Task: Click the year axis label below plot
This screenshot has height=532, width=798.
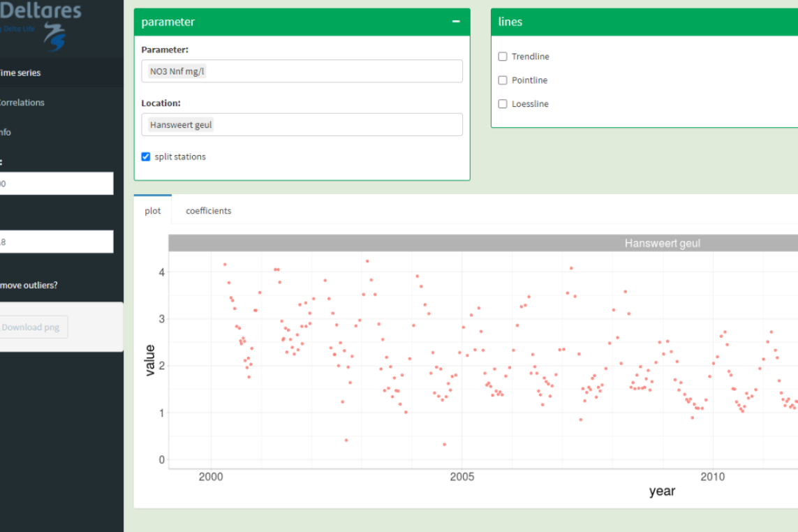Action: (661, 492)
